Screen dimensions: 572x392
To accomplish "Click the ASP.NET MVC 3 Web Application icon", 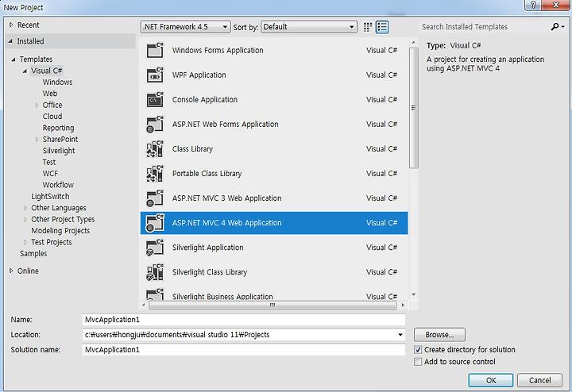I will point(155,198).
